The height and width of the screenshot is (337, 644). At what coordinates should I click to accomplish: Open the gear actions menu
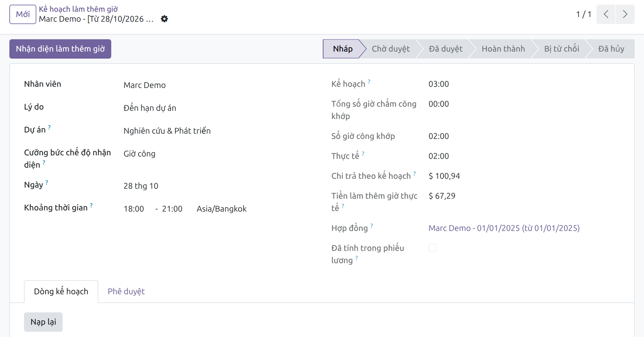click(164, 19)
